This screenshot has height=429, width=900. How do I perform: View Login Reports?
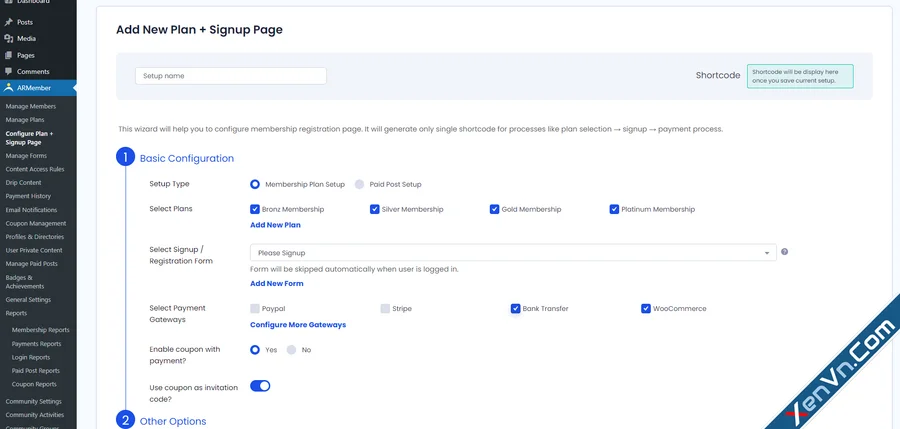31,357
